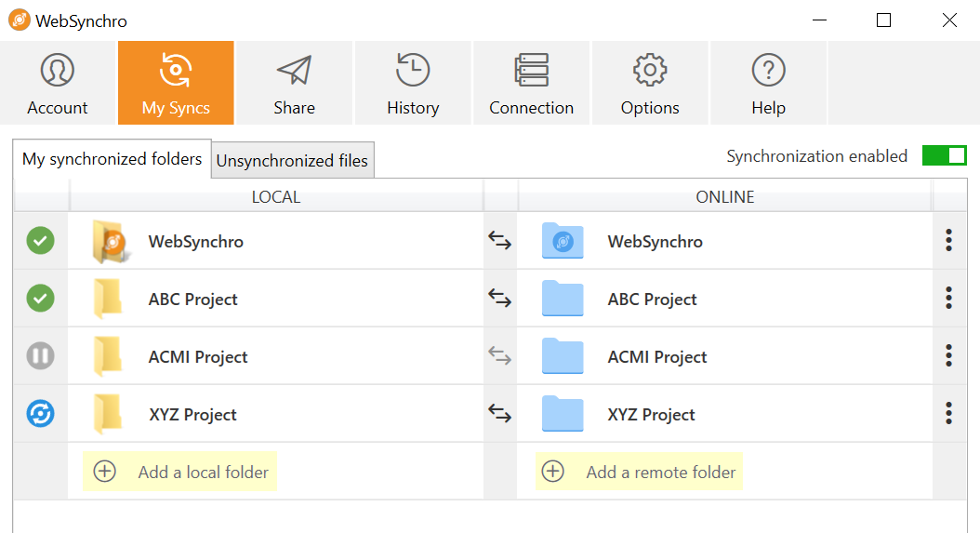Click the local ACMI Project folder icon
Image resolution: width=980 pixels, height=533 pixels.
pyautogui.click(x=108, y=356)
